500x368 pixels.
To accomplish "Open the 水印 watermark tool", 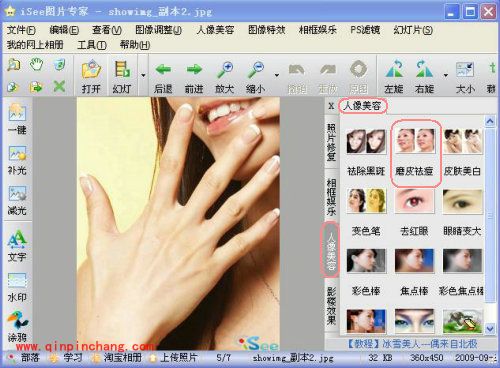I will point(17,287).
